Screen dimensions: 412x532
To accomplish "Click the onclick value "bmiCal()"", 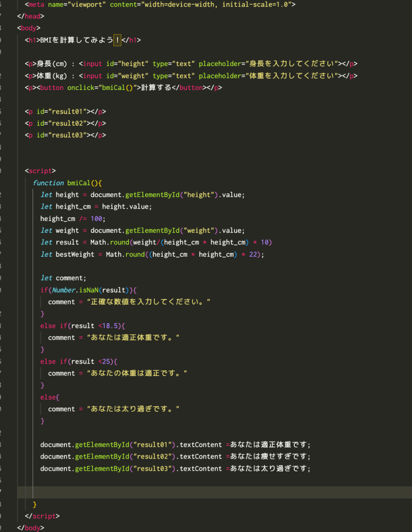I will (118, 87).
